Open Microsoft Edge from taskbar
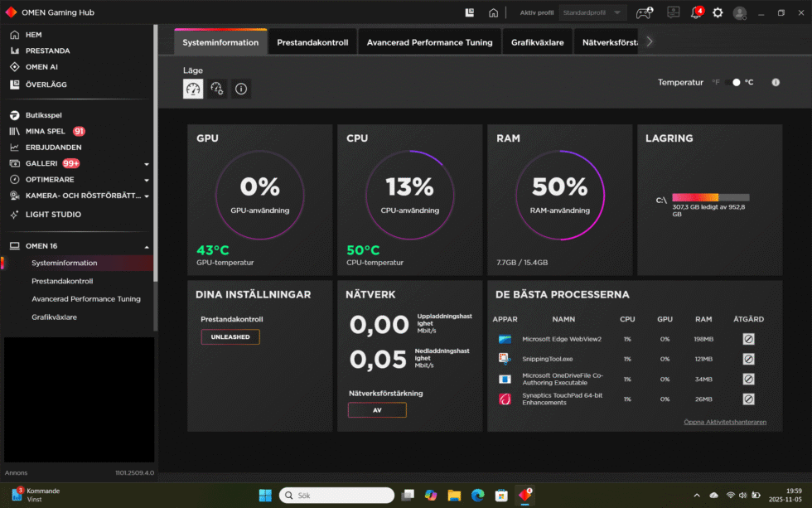The width and height of the screenshot is (812, 508). click(477, 496)
